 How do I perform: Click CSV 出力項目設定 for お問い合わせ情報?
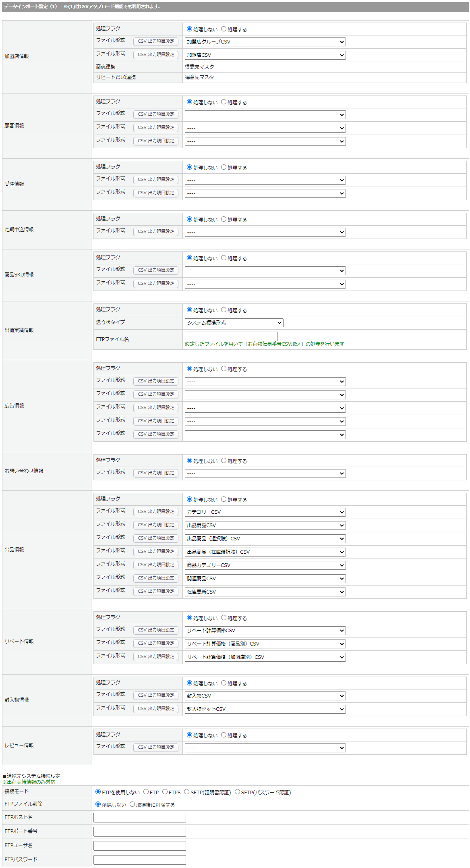click(156, 473)
